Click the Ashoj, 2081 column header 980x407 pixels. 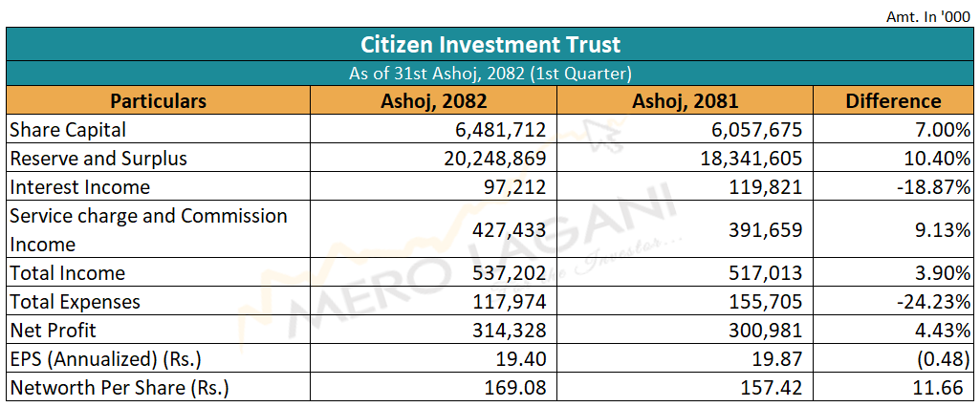coord(684,100)
